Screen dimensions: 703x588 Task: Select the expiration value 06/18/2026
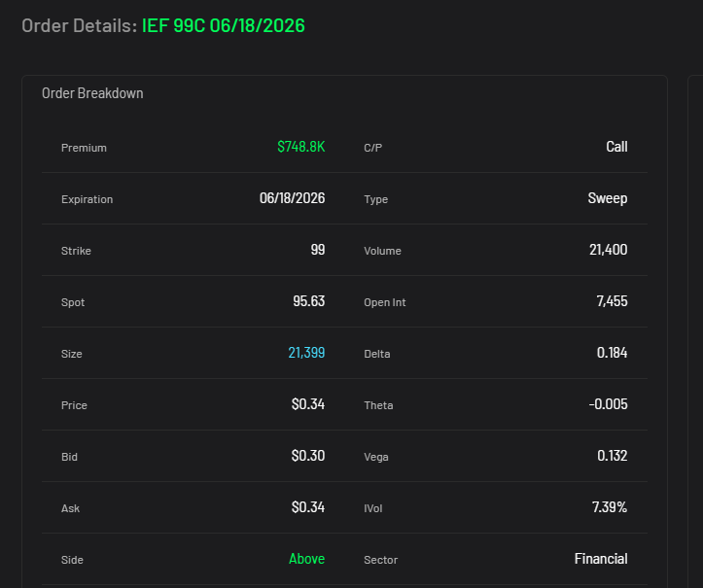click(x=292, y=198)
